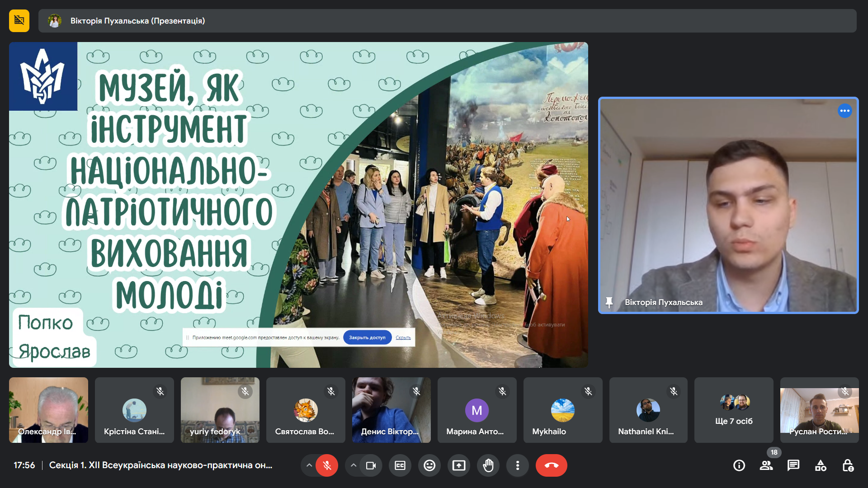Open host controls lock icon
The width and height of the screenshot is (868, 488).
click(x=848, y=465)
